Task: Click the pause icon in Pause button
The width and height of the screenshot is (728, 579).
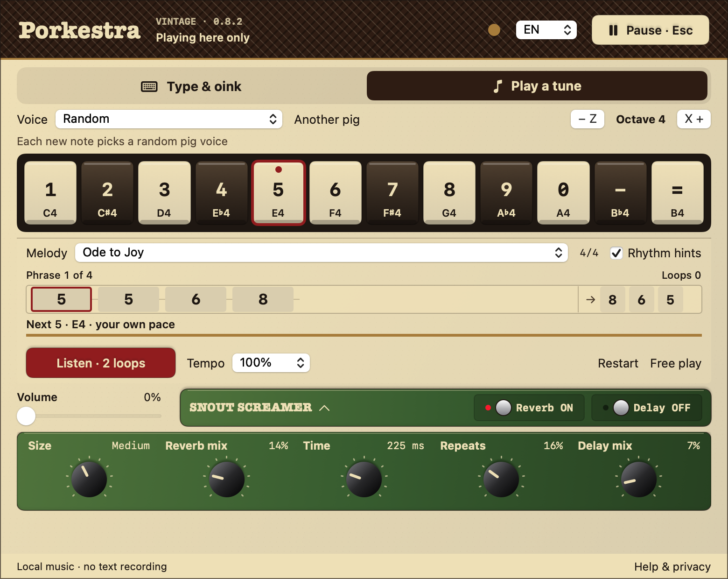Action: point(613,30)
